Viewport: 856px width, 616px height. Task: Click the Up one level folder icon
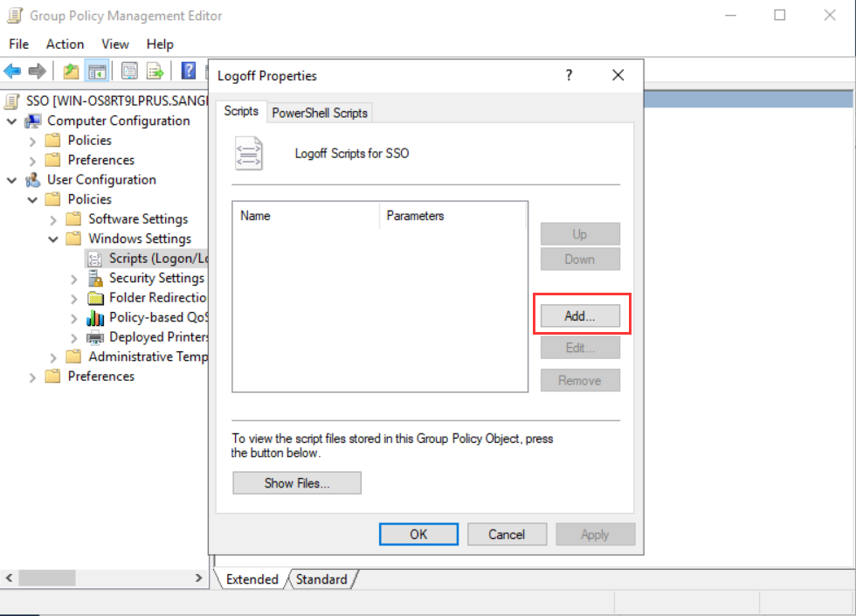71,71
